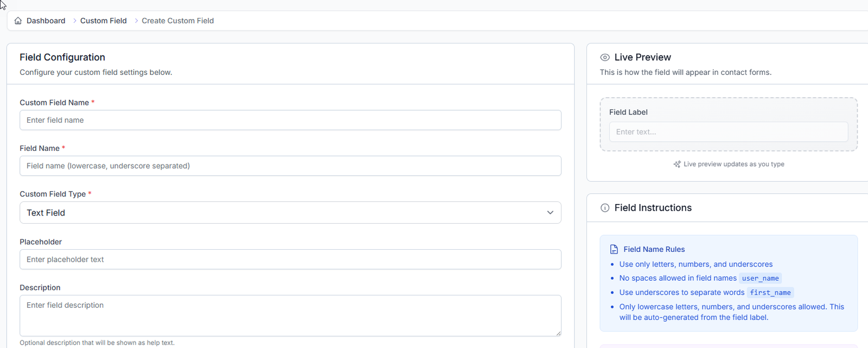
Task: Click the first_name code badge
Action: pos(770,292)
